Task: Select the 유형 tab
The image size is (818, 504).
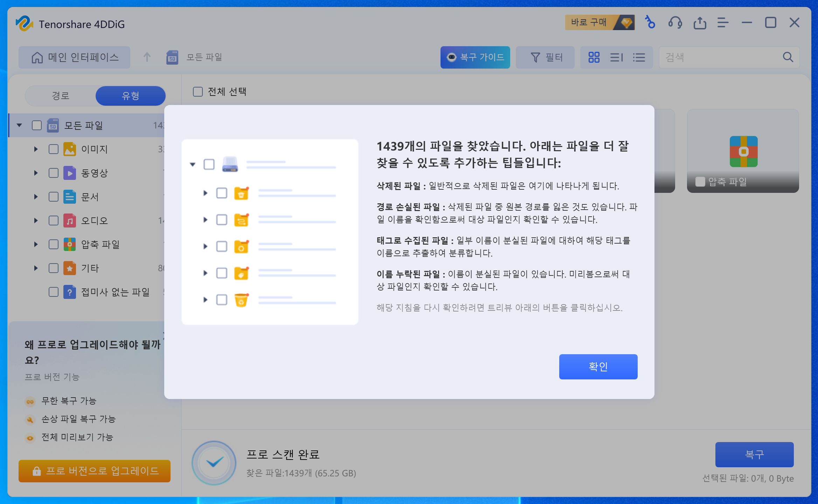Action: pos(130,96)
